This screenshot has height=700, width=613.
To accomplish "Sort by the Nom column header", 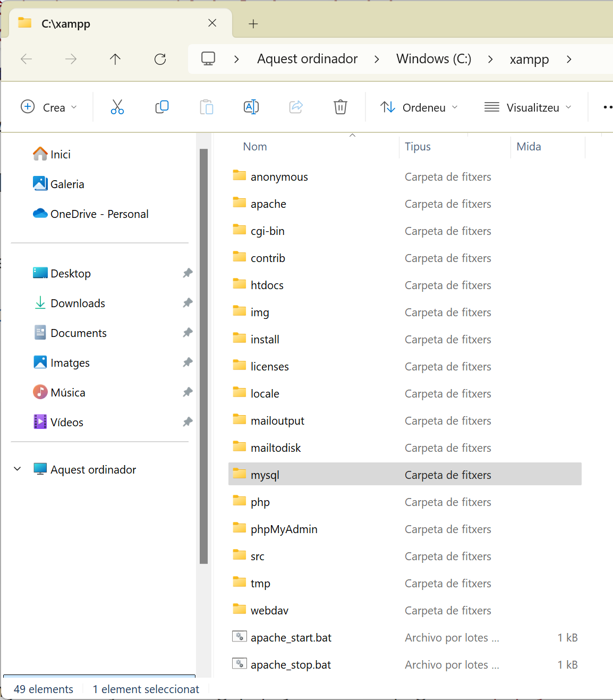I will [255, 147].
